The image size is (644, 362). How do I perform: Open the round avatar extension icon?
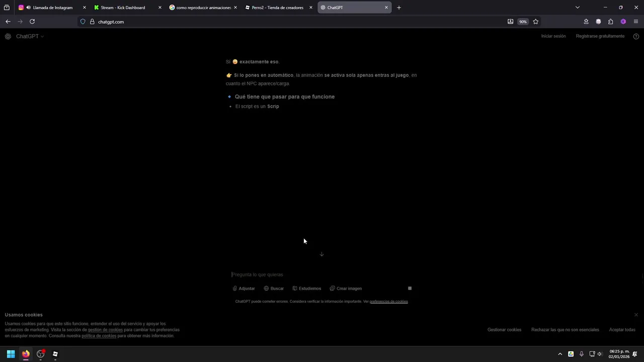[x=598, y=22]
